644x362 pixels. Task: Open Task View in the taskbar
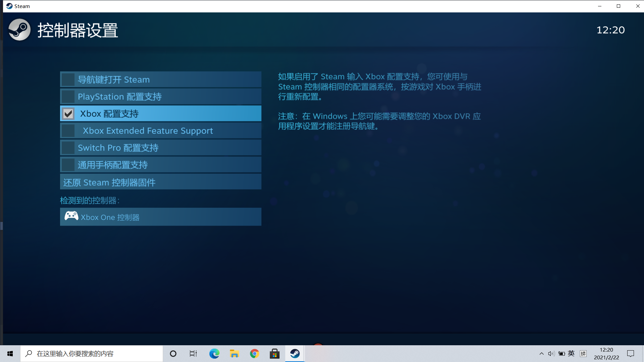point(193,354)
